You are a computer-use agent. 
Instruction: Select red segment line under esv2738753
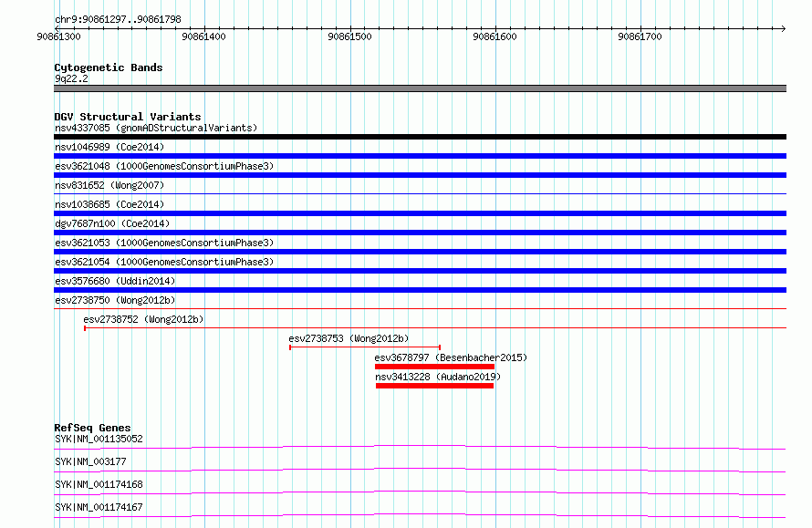click(x=365, y=347)
